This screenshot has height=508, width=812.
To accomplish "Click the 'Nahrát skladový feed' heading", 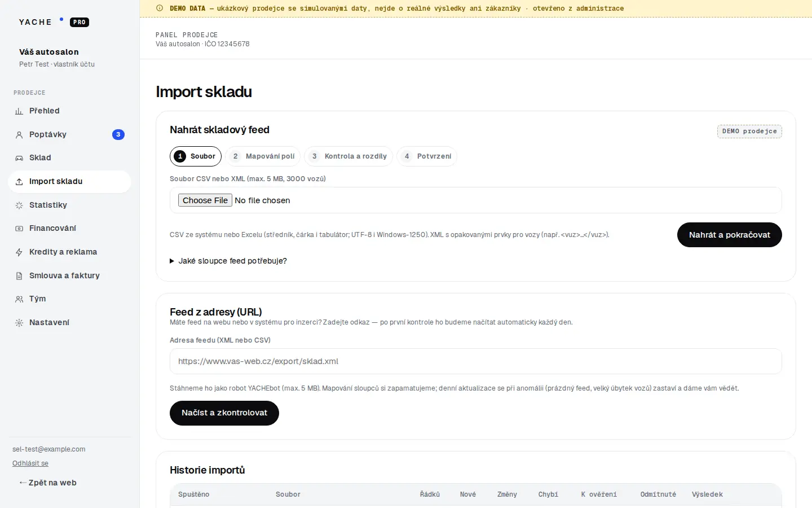I will (219, 130).
